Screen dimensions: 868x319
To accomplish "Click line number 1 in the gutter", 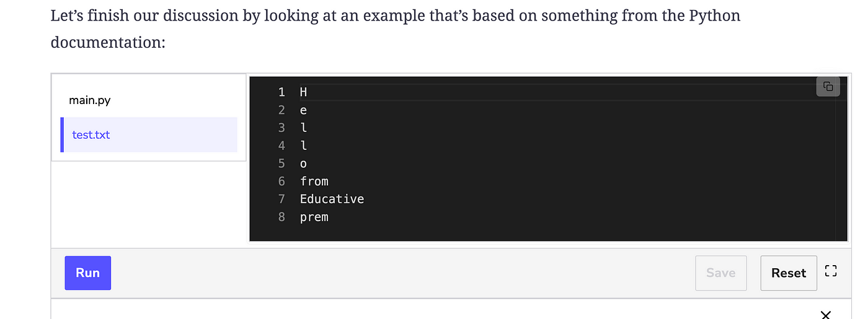I will pos(281,92).
